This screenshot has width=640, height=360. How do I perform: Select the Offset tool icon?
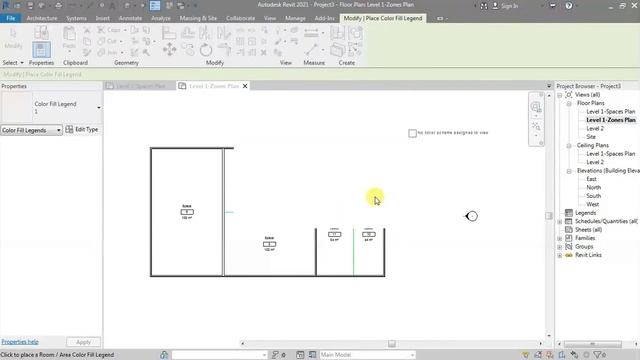[188, 33]
